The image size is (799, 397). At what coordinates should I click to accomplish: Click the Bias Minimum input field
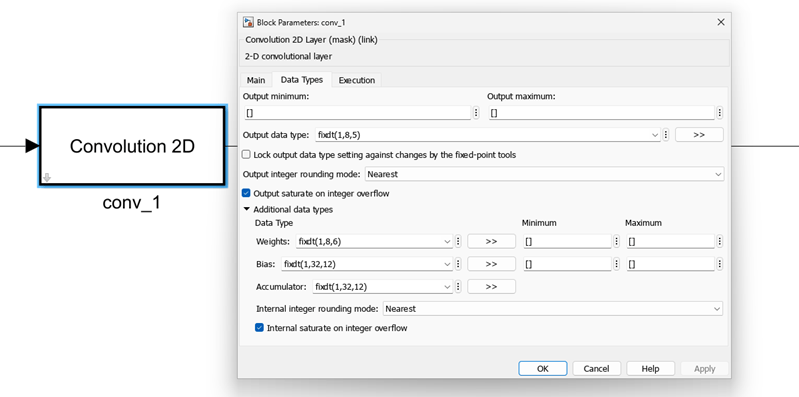click(x=567, y=264)
